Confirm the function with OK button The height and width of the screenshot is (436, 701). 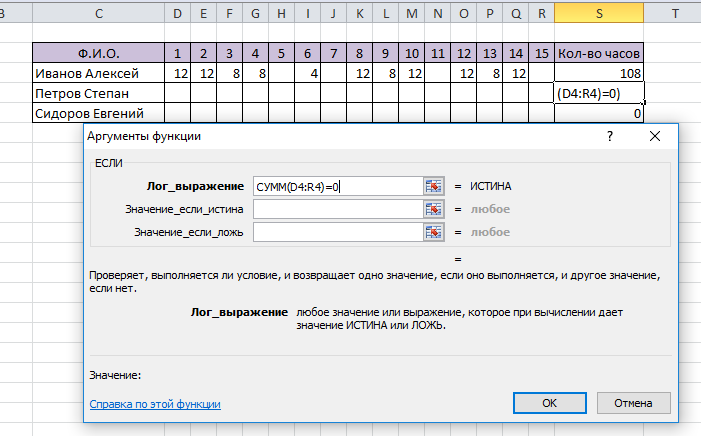[549, 403]
